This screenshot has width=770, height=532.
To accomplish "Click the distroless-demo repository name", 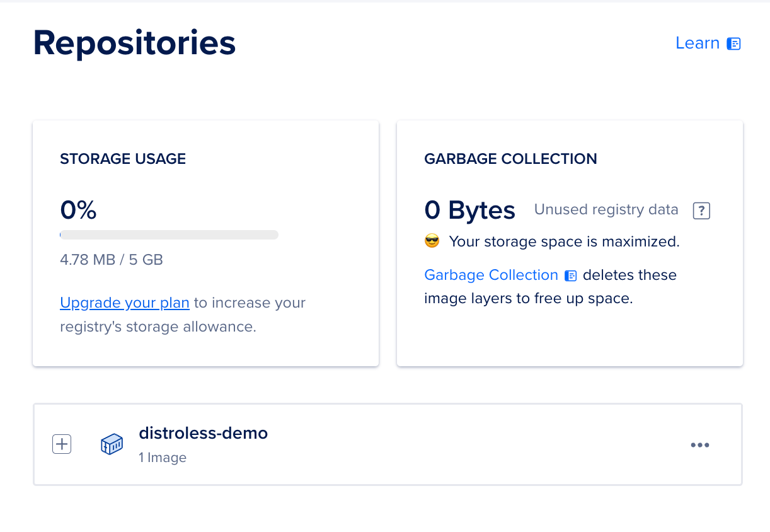I will tap(204, 433).
